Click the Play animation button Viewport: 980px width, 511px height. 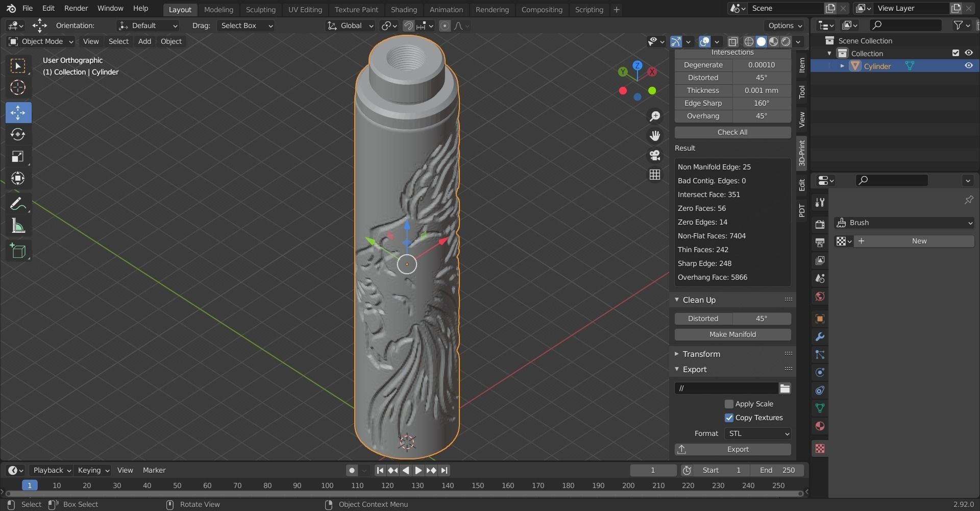[418, 470]
